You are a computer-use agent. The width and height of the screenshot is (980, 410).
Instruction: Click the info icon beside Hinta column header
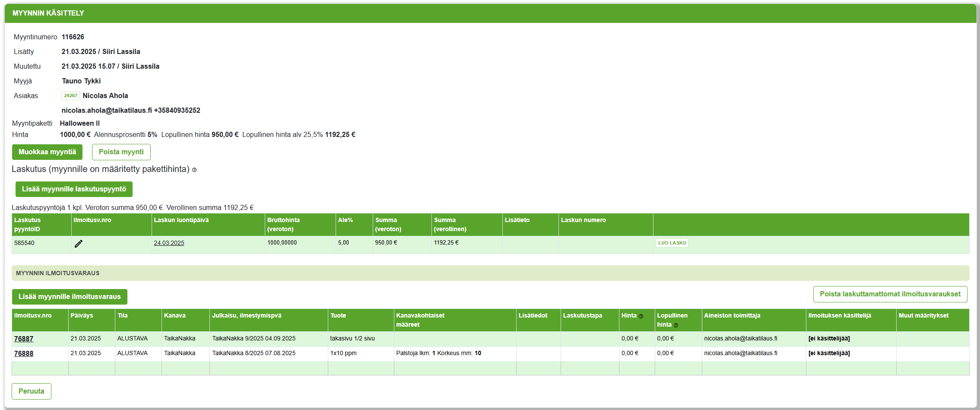(641, 316)
